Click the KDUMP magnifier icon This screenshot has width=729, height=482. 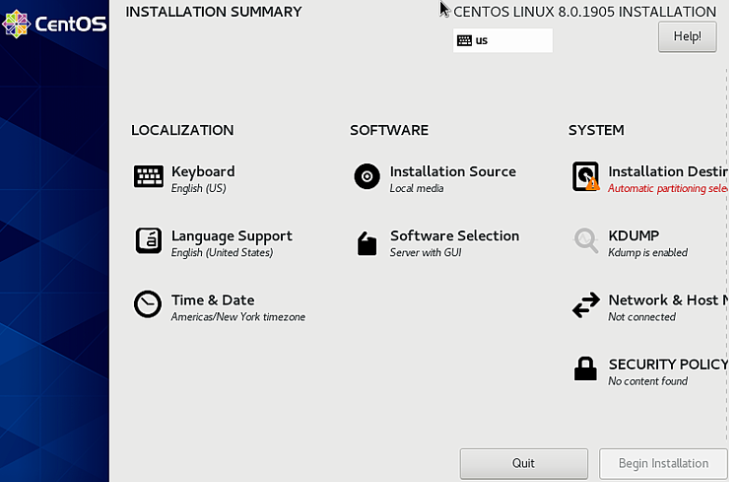click(585, 240)
